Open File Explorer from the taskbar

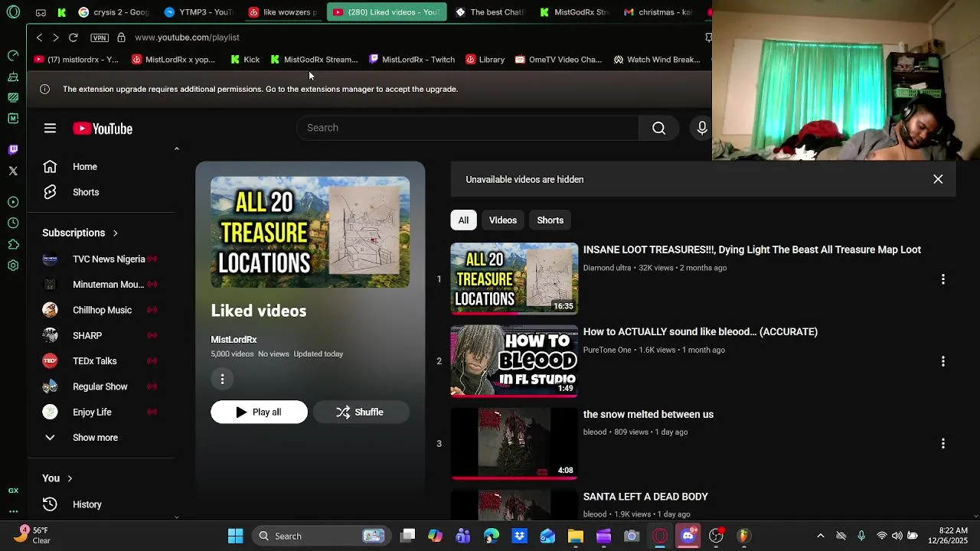pyautogui.click(x=575, y=536)
